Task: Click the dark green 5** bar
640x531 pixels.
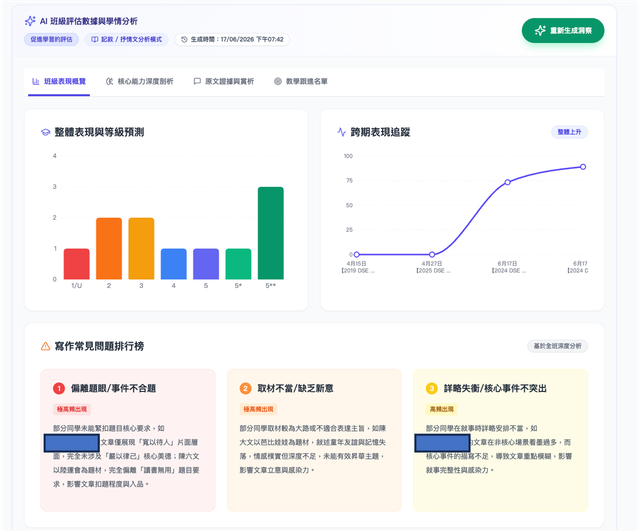Action: point(271,233)
